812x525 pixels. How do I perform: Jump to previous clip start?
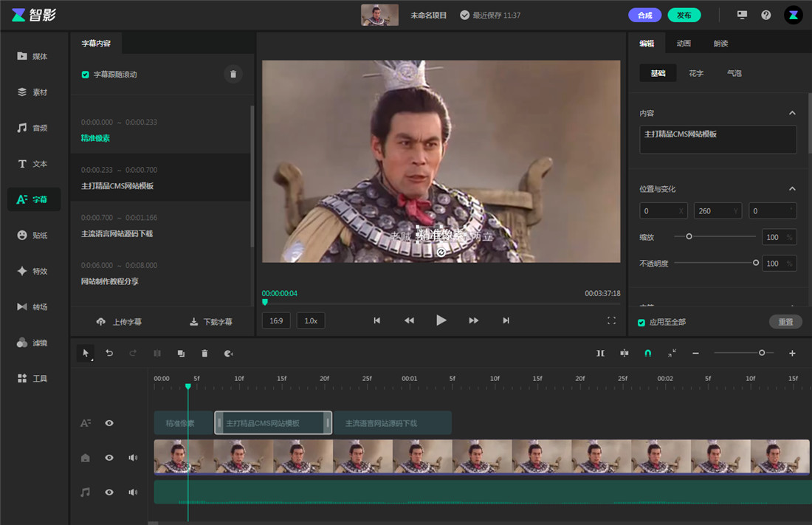[377, 320]
